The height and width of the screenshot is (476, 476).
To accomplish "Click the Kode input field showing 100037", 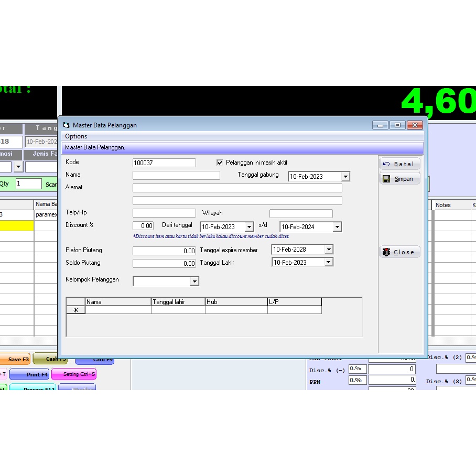I will (163, 162).
